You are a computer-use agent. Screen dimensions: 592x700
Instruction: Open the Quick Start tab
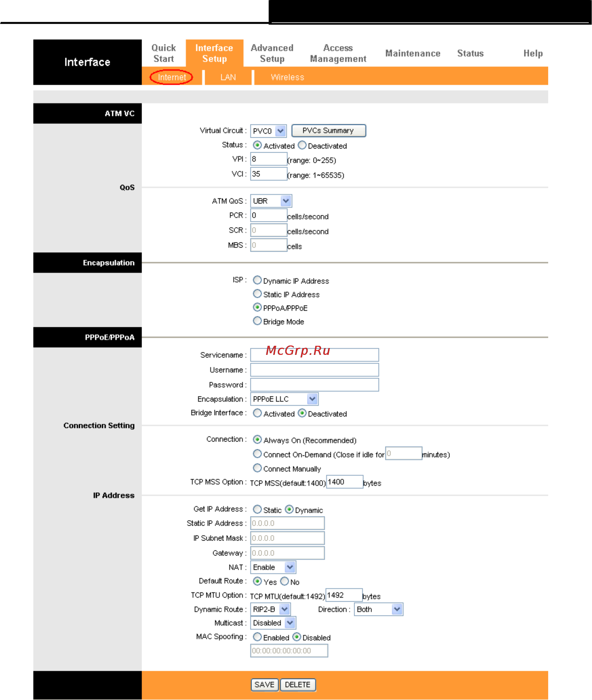coord(163,53)
